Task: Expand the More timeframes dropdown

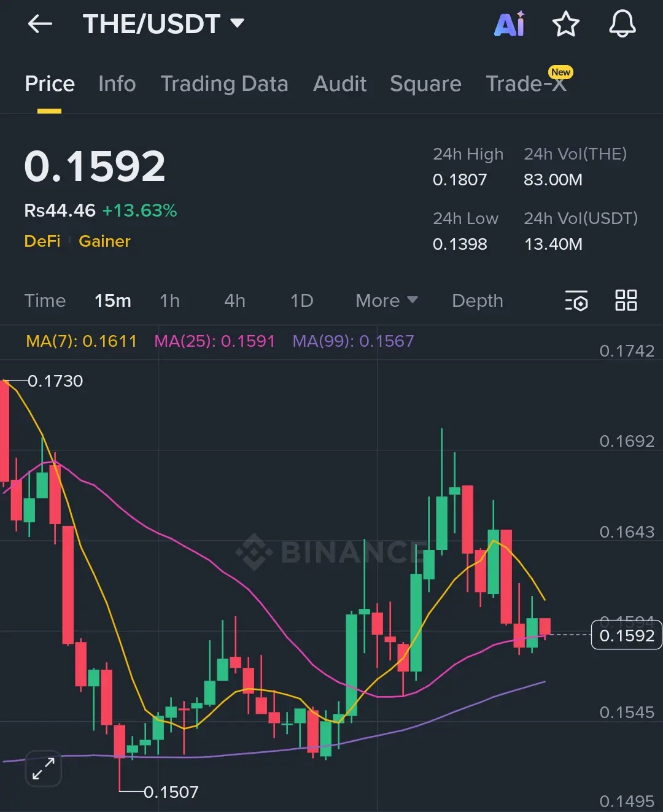Action: [x=387, y=301]
